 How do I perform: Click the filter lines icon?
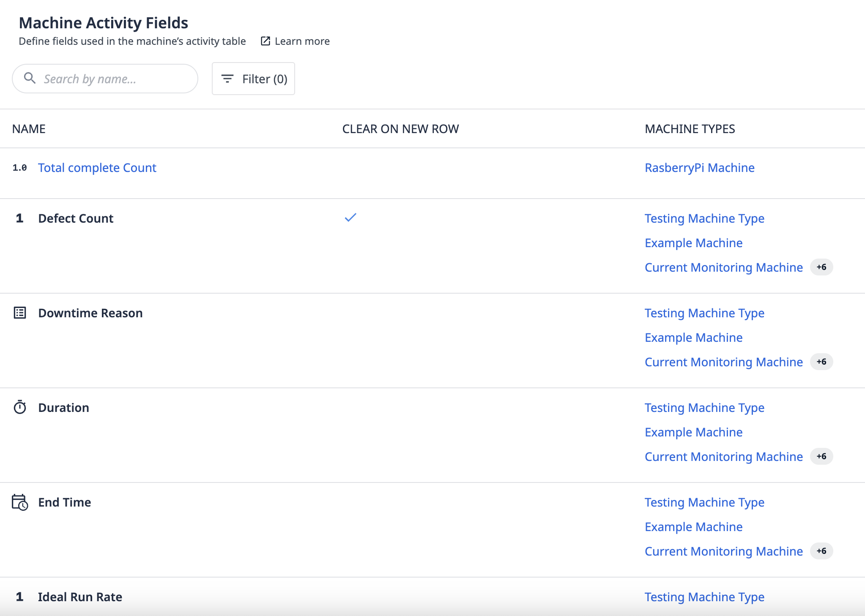point(227,79)
